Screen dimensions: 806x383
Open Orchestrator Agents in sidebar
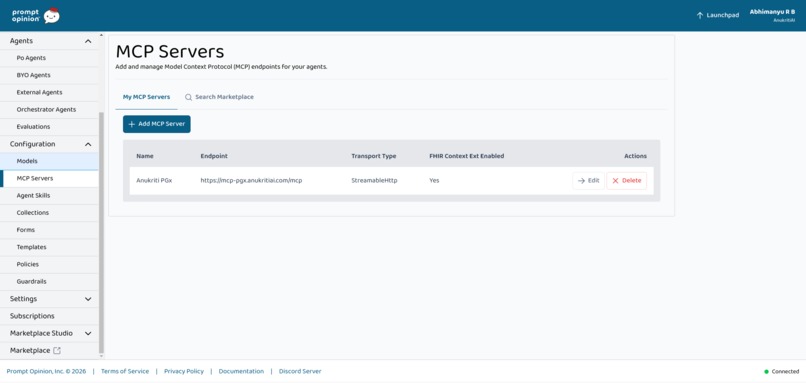click(x=49, y=110)
